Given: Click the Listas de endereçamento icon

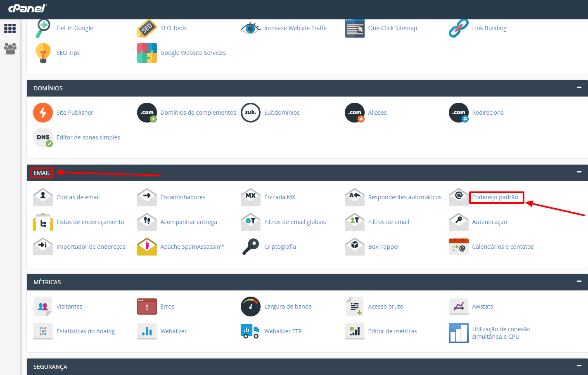Looking at the screenshot, I should pyautogui.click(x=43, y=222).
